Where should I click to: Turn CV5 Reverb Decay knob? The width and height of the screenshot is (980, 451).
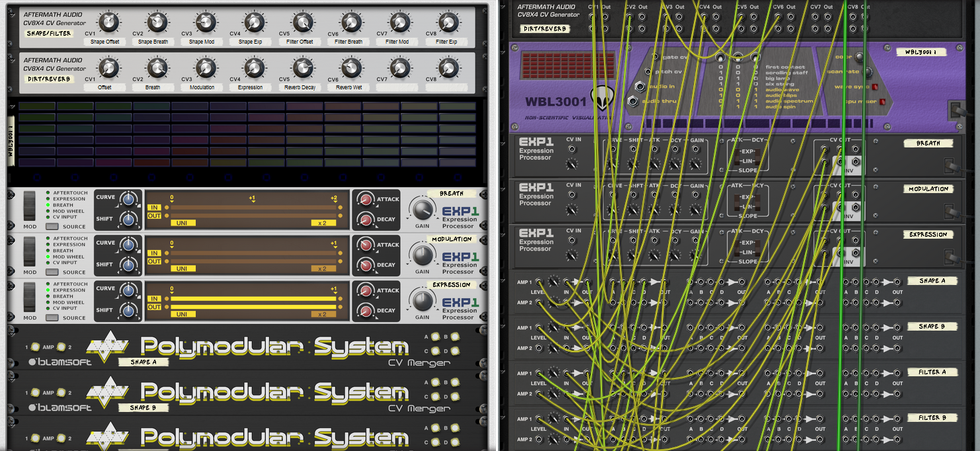coord(302,67)
